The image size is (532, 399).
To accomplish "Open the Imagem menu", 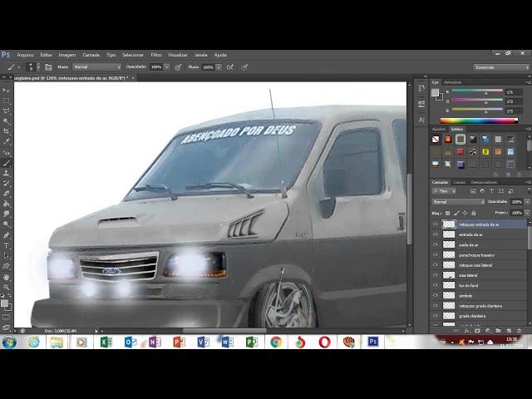I will [66, 55].
